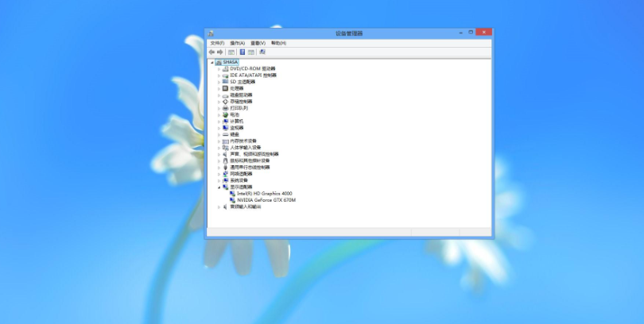Select the 音频输入和输出 tree item
Viewport: 644px width, 324px height.
tap(245, 206)
